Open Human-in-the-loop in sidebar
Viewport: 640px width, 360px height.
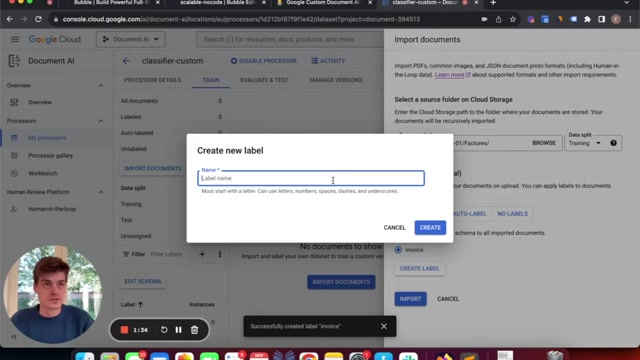coord(52,209)
